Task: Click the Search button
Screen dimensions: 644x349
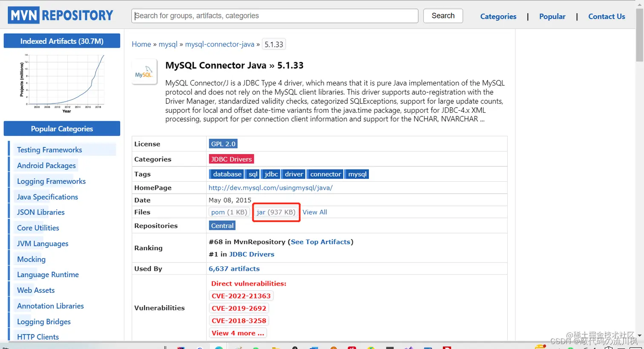Action: click(443, 16)
